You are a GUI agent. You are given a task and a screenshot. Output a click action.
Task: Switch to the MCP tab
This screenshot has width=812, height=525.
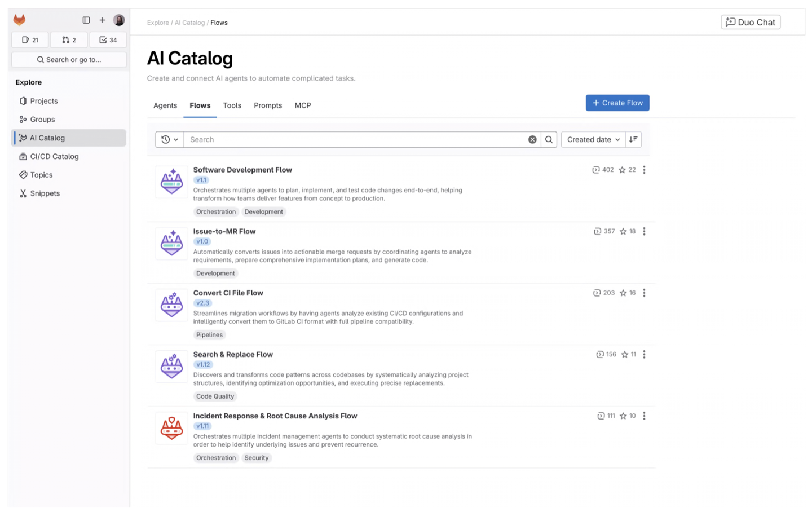pos(303,105)
